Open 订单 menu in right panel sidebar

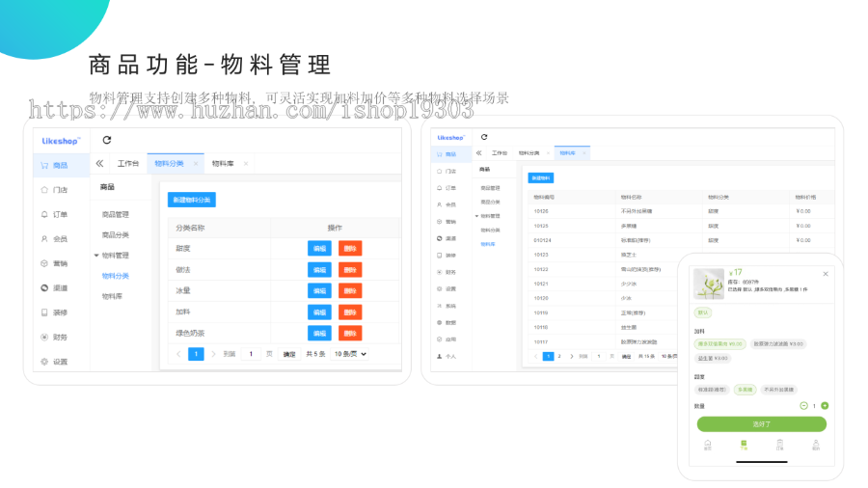click(447, 188)
